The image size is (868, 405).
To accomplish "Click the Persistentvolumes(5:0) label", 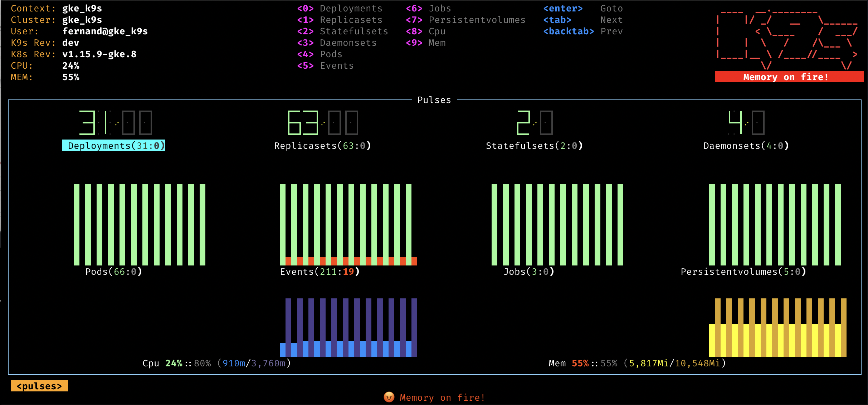I will point(743,272).
